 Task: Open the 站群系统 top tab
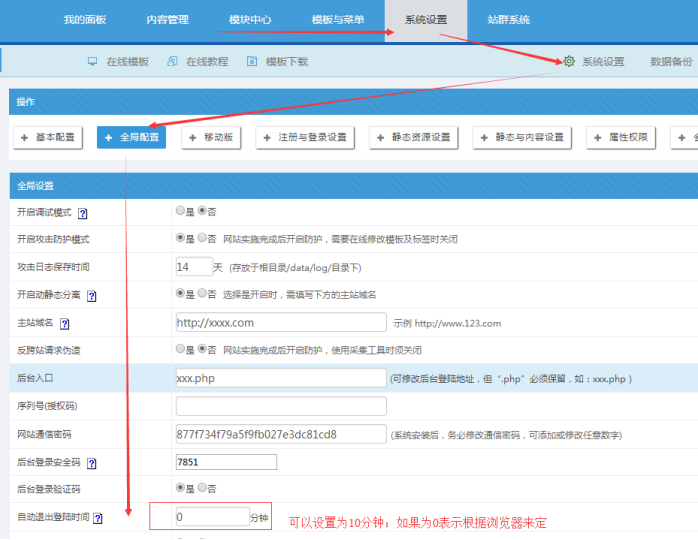tap(508, 20)
